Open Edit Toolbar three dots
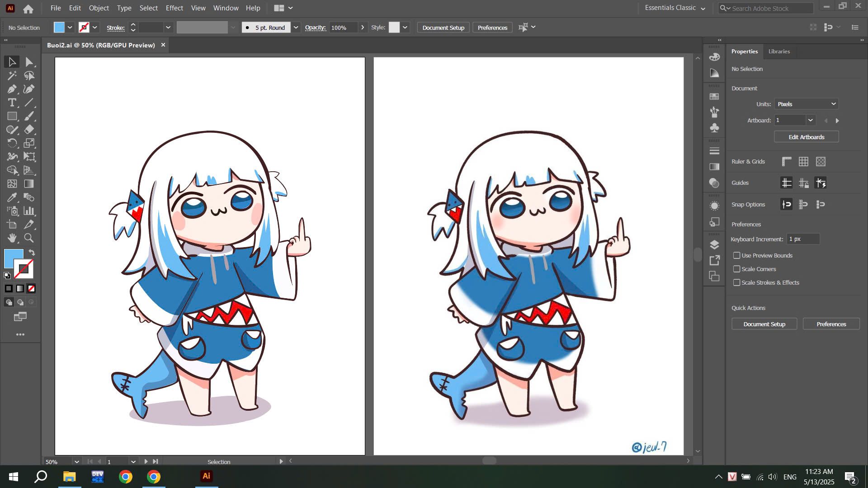Screen dimensions: 868x488 [20, 334]
